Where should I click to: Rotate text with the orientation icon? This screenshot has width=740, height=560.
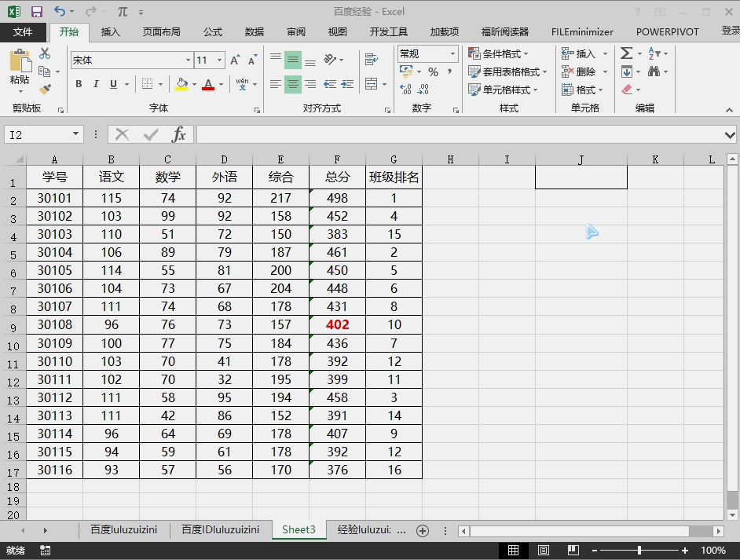(x=329, y=60)
